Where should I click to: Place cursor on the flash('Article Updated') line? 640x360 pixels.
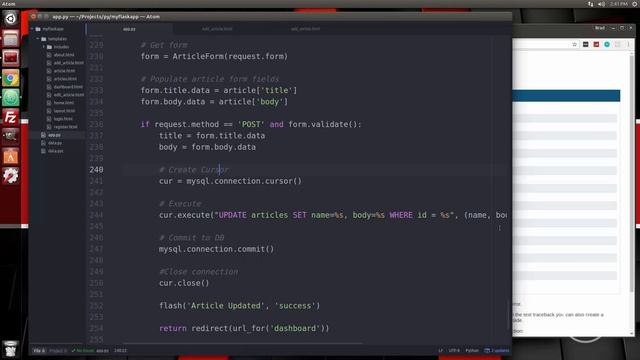pyautogui.click(x=240, y=305)
